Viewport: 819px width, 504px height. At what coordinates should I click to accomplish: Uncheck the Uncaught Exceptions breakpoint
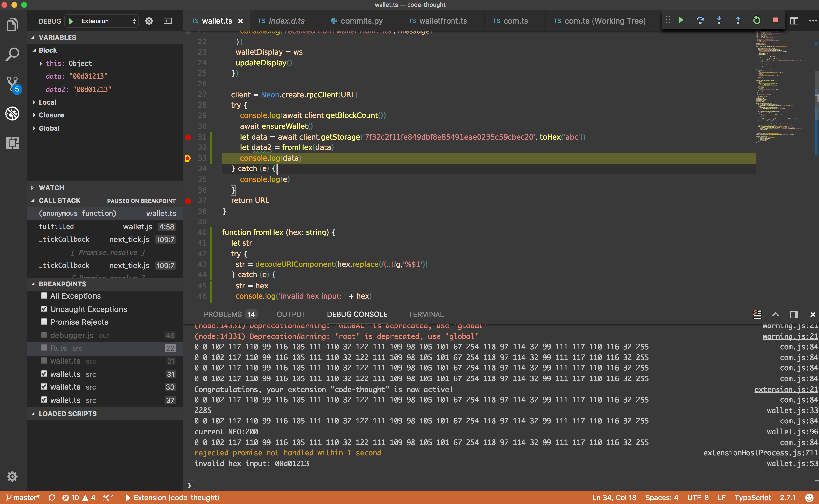pyautogui.click(x=44, y=309)
